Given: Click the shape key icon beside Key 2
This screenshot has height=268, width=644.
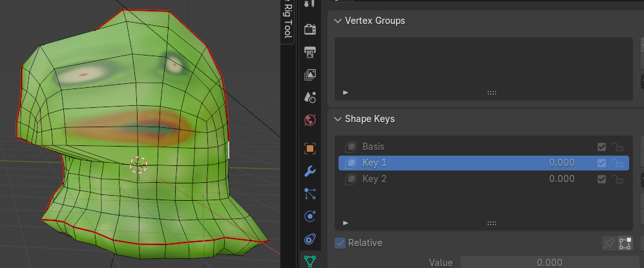Looking at the screenshot, I should pos(350,179).
